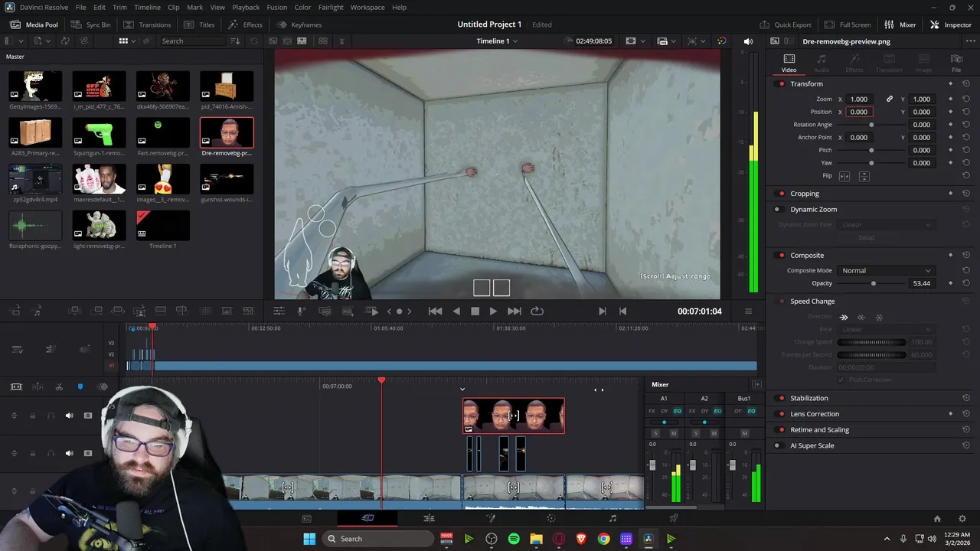Viewport: 980px width, 551px height.
Task: Open the timeline options hamburger menu
Action: (x=748, y=311)
